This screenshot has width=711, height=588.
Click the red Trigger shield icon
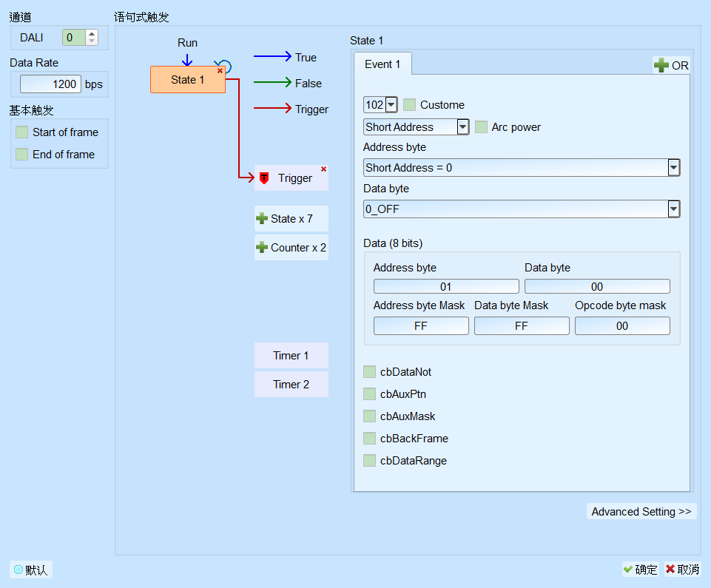264,178
